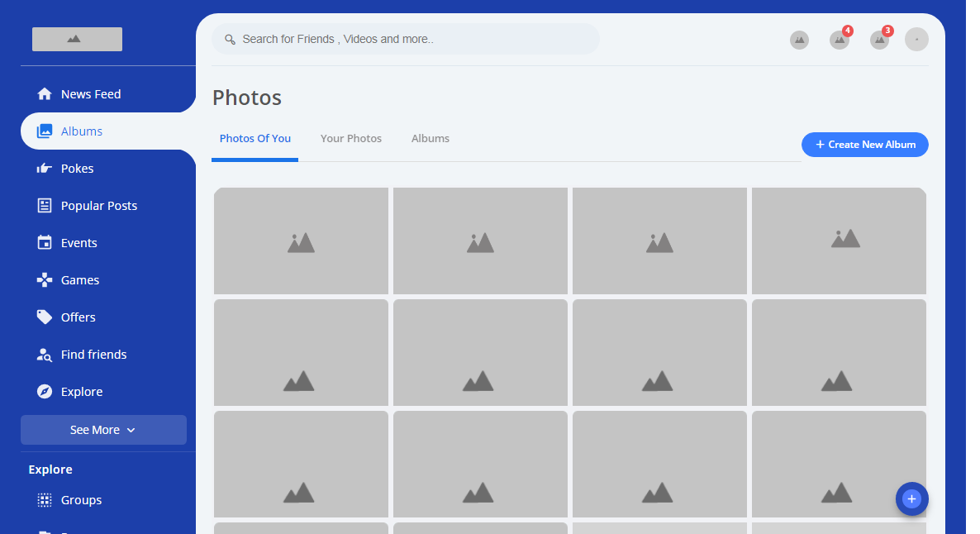
Task: Open the first photo thumbnail in grid
Action: coord(301,241)
